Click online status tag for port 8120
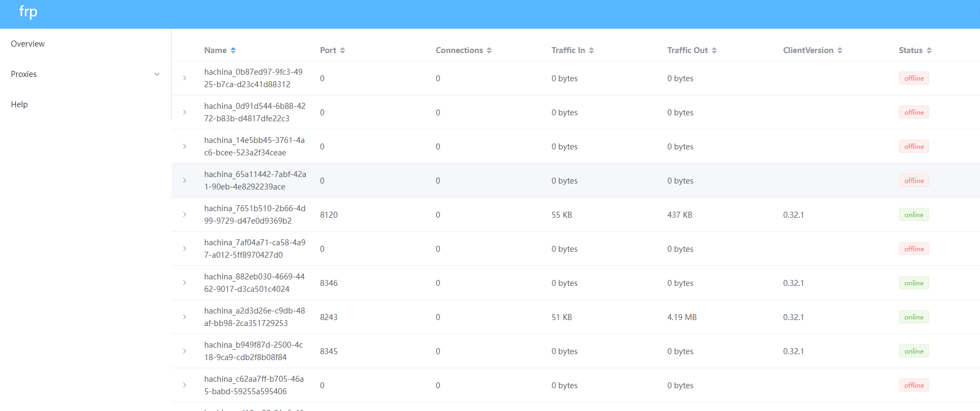The image size is (980, 411). [913, 214]
